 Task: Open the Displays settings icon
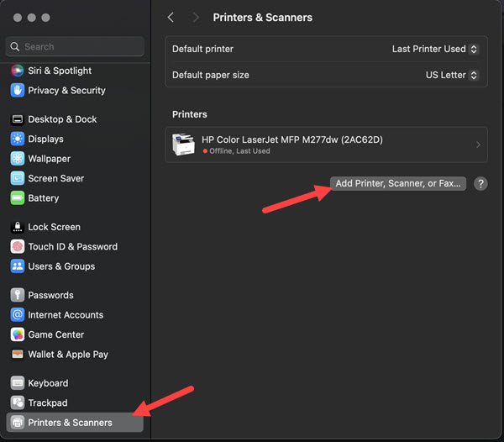tap(18, 139)
